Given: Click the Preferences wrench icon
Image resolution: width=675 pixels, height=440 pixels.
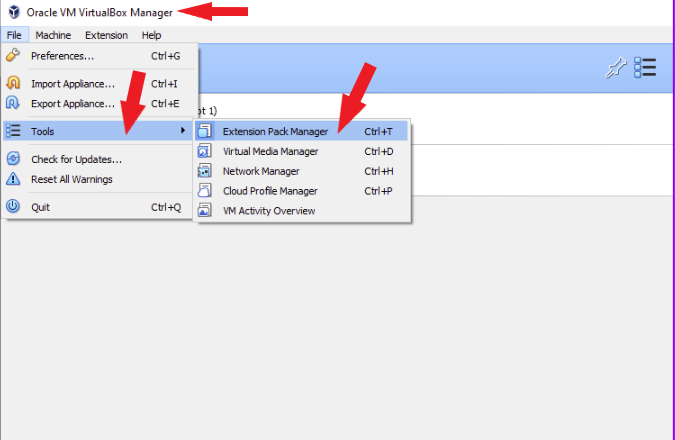Looking at the screenshot, I should click(13, 55).
